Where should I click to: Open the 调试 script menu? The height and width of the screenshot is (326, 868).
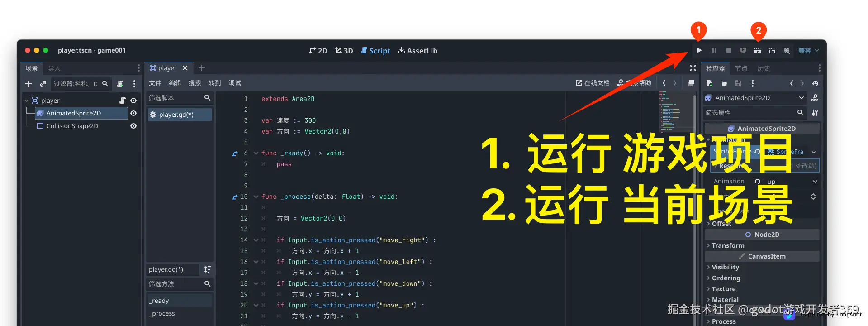point(235,83)
